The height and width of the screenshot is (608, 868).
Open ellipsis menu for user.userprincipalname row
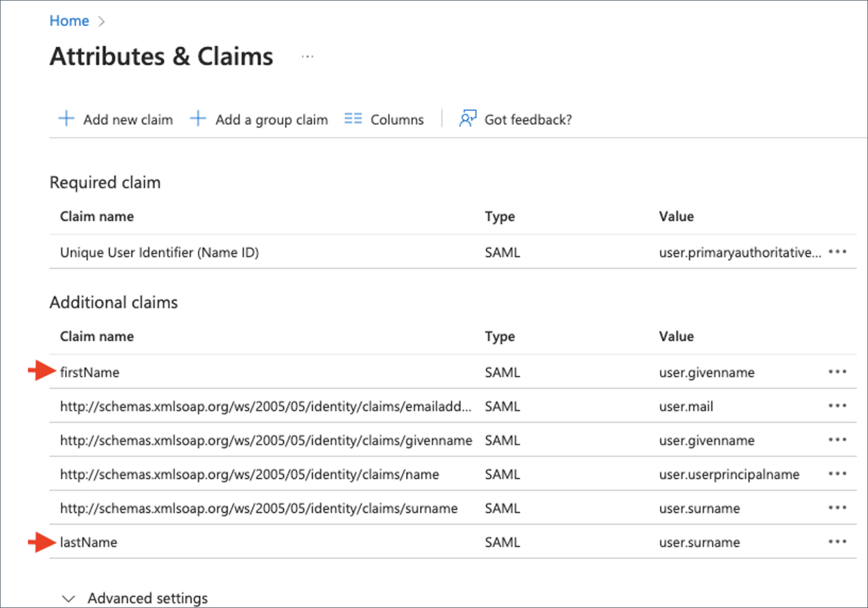837,474
